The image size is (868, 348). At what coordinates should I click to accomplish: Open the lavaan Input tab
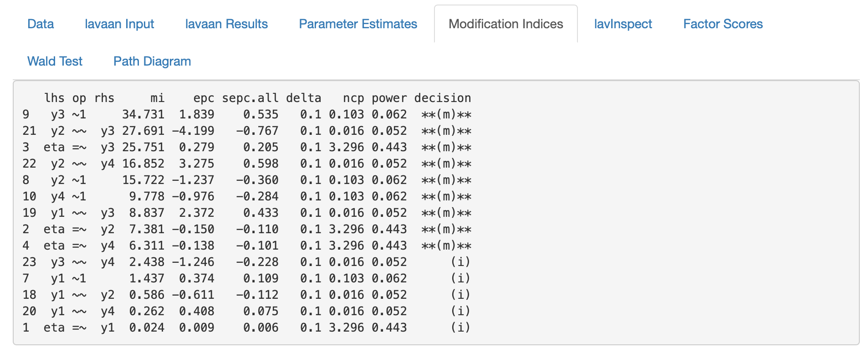119,24
